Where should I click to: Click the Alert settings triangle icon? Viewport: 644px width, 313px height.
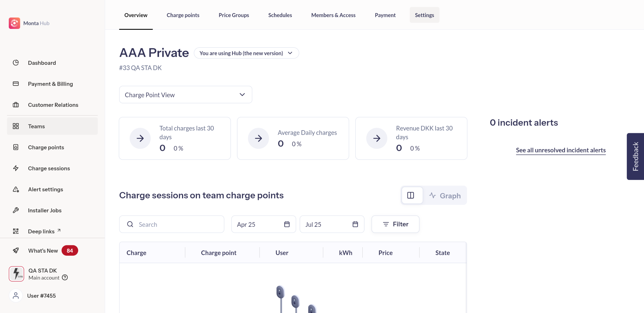pyautogui.click(x=16, y=189)
